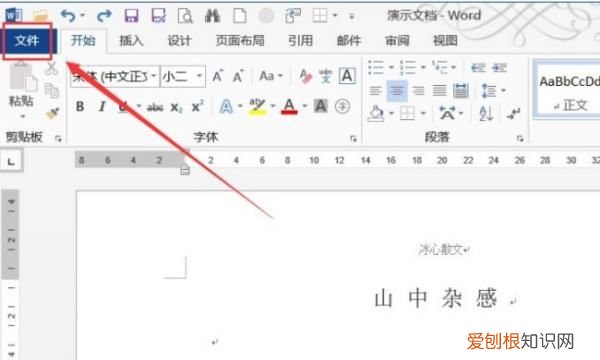The width and height of the screenshot is (600, 360).
Task: Click the Character Border A icon
Action: 347,76
